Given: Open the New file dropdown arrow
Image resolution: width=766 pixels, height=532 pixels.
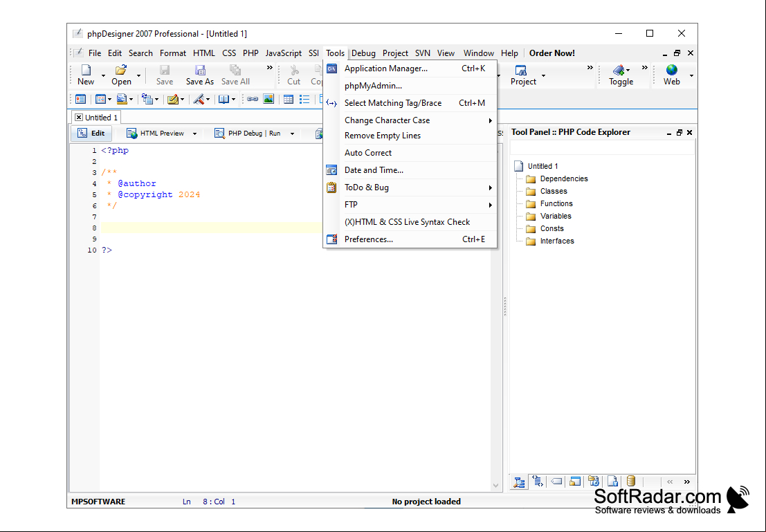Looking at the screenshot, I should [103, 75].
